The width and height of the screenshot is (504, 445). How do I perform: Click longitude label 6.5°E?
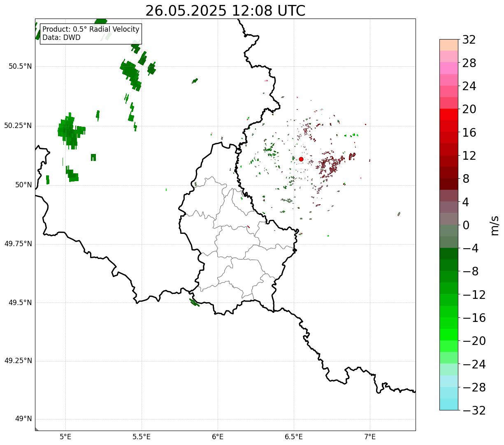pyautogui.click(x=294, y=436)
